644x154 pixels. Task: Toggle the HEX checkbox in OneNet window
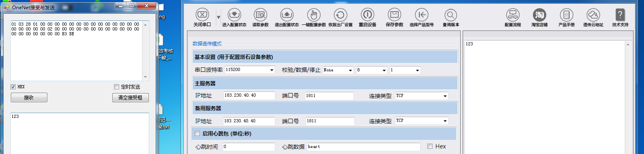tap(13, 87)
